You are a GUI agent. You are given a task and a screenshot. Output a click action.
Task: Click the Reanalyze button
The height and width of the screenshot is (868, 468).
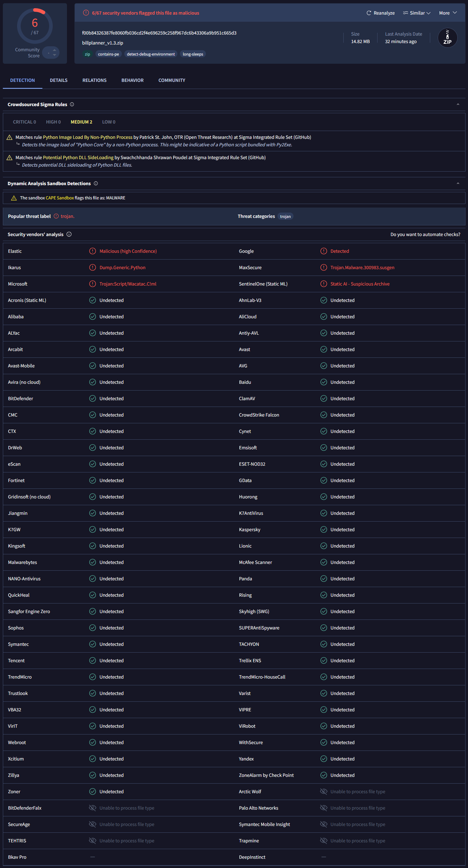tap(381, 13)
